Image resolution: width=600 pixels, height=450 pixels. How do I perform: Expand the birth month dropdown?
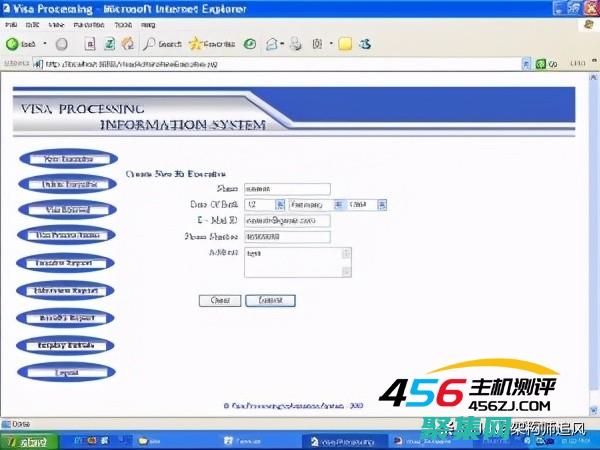(x=339, y=204)
